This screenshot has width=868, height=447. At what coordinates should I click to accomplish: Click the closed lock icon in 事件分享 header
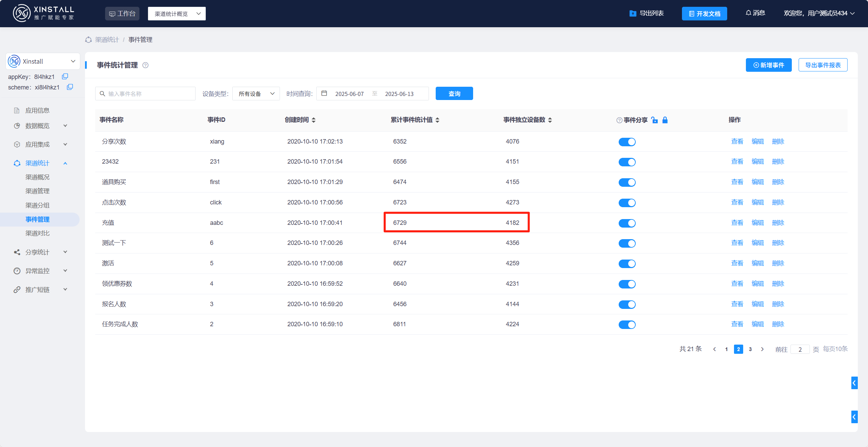(665, 120)
